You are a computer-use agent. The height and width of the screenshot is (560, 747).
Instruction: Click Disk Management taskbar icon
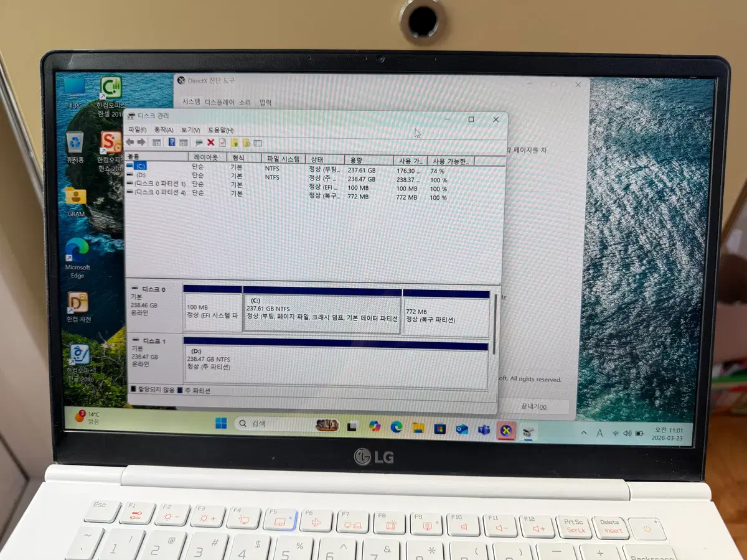pyautogui.click(x=528, y=431)
